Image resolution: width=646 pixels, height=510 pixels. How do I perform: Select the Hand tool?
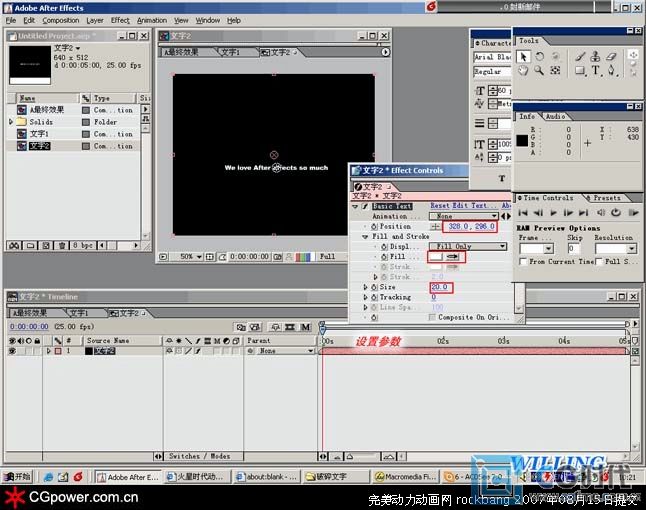(x=523, y=70)
